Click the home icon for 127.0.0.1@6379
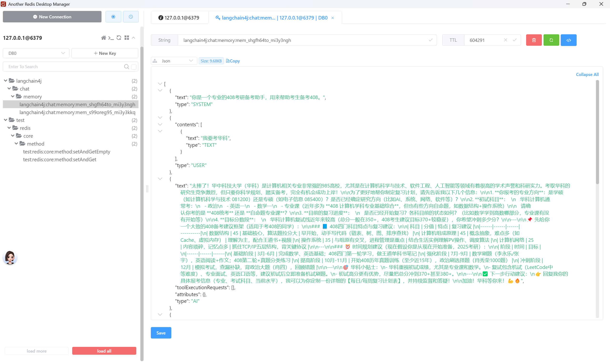This screenshot has width=610, height=364. tap(103, 38)
